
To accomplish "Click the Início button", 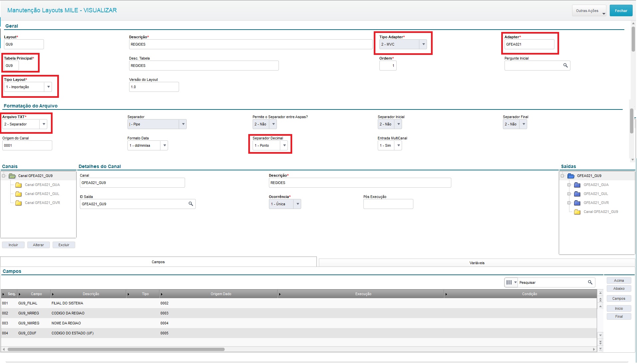I will 619,308.
